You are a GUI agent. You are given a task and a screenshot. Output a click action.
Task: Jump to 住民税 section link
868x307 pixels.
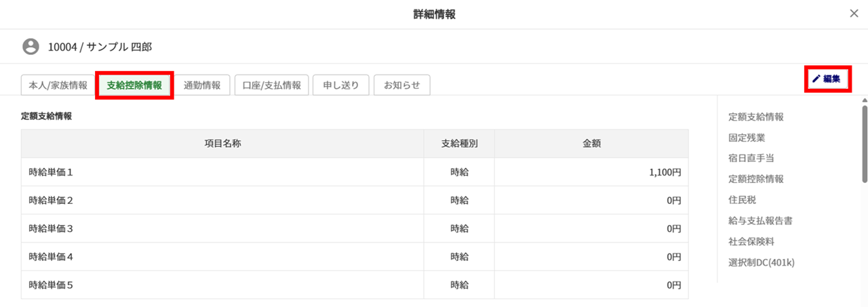742,200
